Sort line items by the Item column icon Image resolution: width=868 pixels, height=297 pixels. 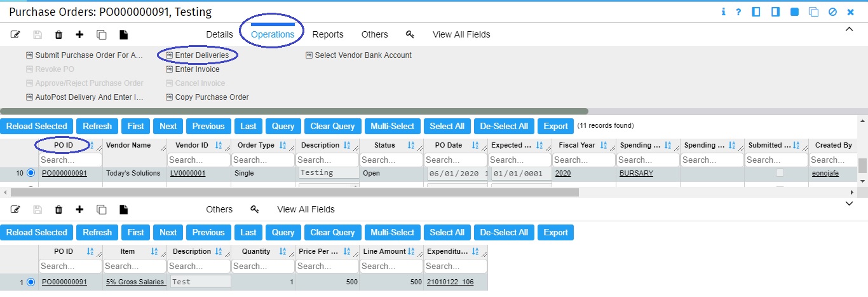point(155,252)
